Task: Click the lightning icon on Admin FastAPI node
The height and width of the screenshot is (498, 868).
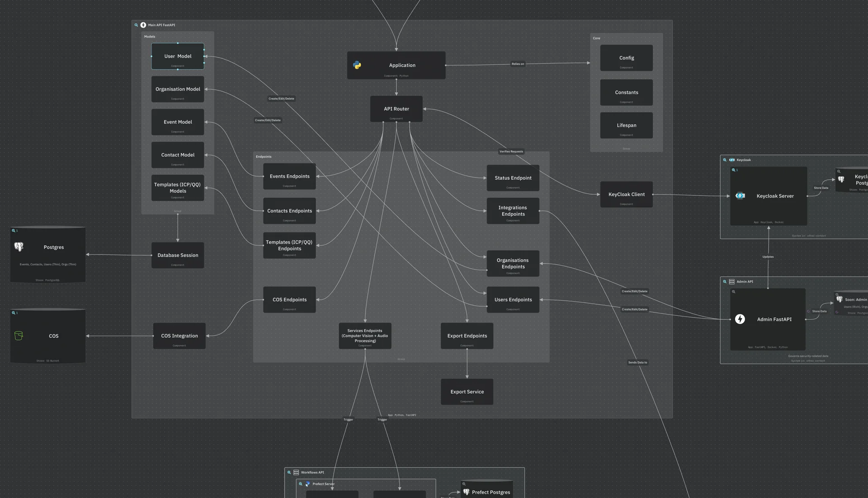Action: click(x=740, y=319)
